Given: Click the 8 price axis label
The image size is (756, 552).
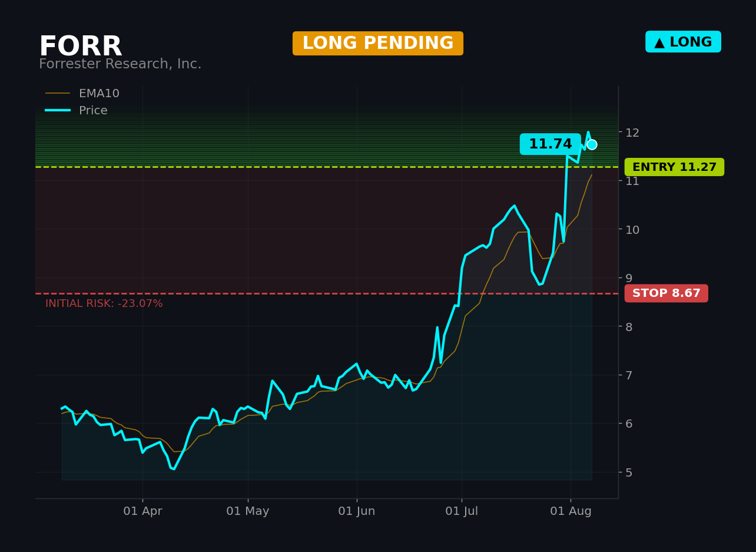Looking at the screenshot, I should click(x=629, y=327).
